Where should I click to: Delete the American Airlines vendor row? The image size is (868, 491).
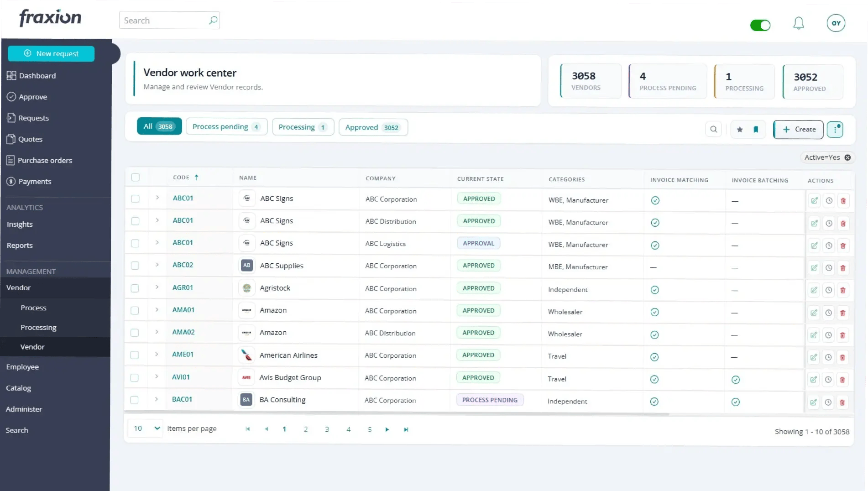pos(842,357)
